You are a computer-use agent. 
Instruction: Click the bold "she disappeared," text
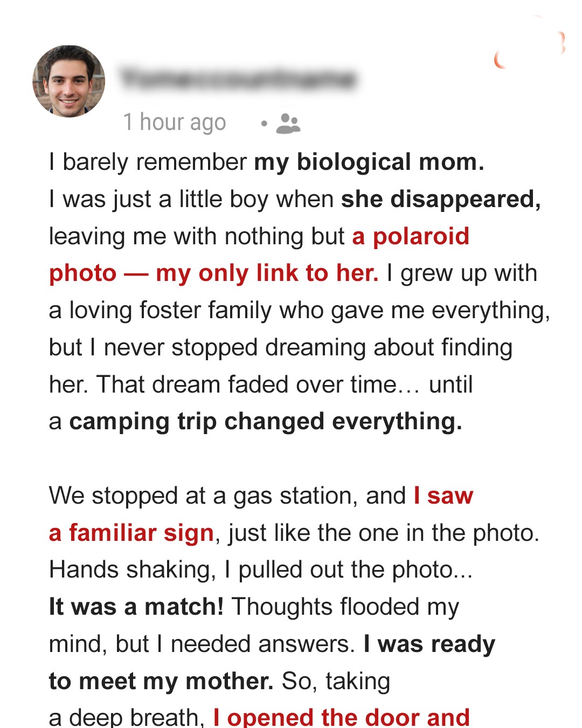[x=441, y=199]
